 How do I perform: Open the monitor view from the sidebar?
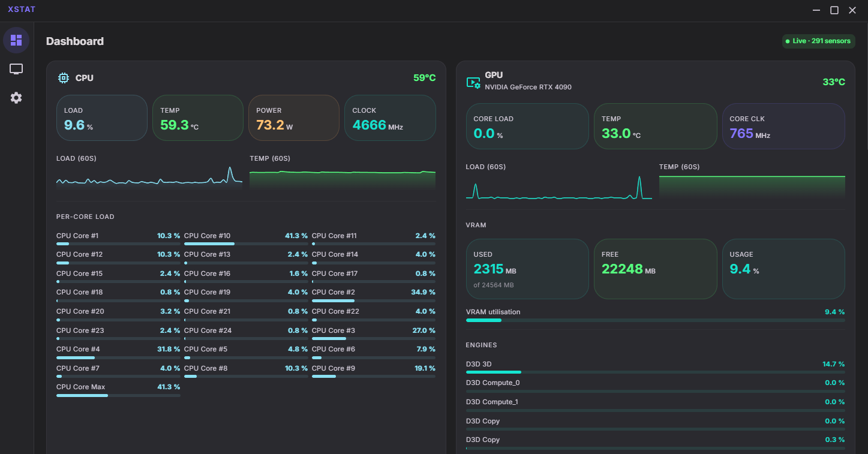pos(16,68)
